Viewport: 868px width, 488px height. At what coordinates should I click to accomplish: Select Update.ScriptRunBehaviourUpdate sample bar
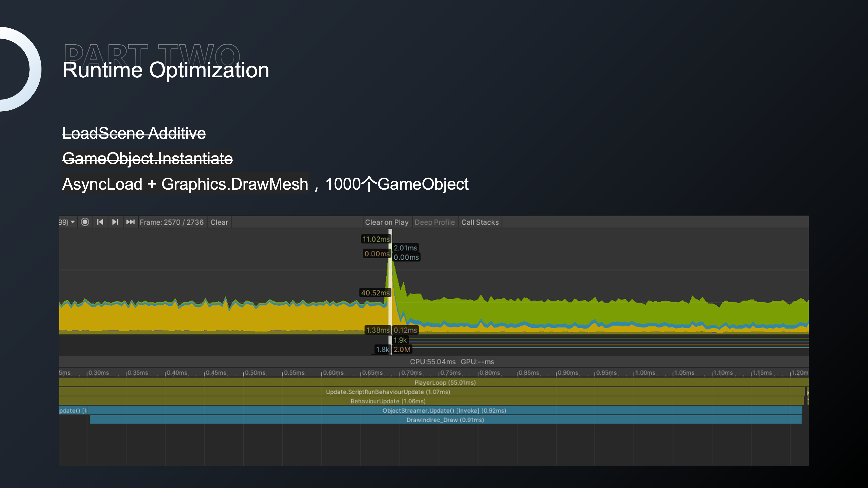[387, 392]
